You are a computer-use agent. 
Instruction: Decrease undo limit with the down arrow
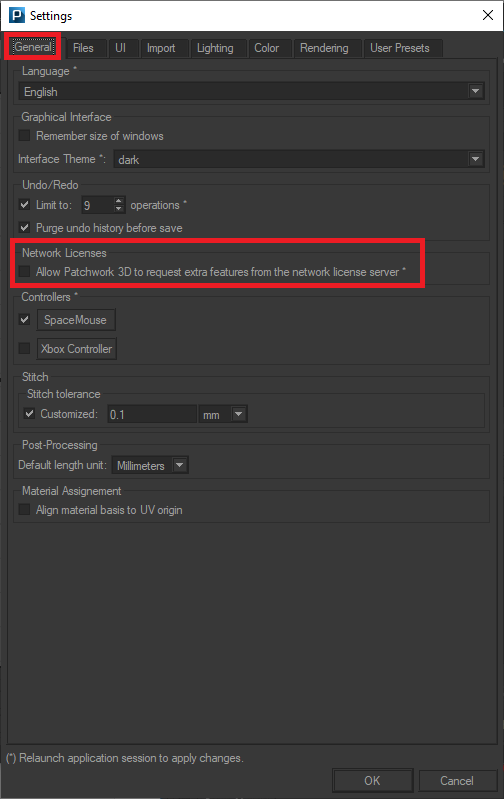pos(119,209)
